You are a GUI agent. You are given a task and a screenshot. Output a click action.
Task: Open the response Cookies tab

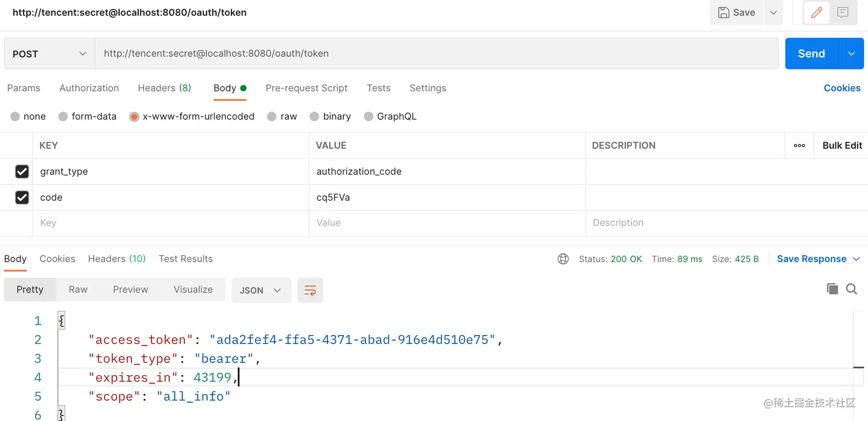tap(57, 259)
